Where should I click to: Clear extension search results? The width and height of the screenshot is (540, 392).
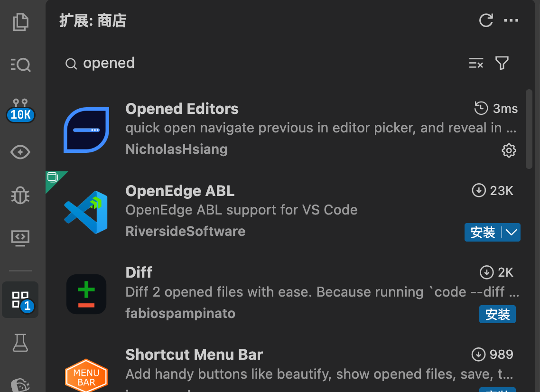point(476,63)
